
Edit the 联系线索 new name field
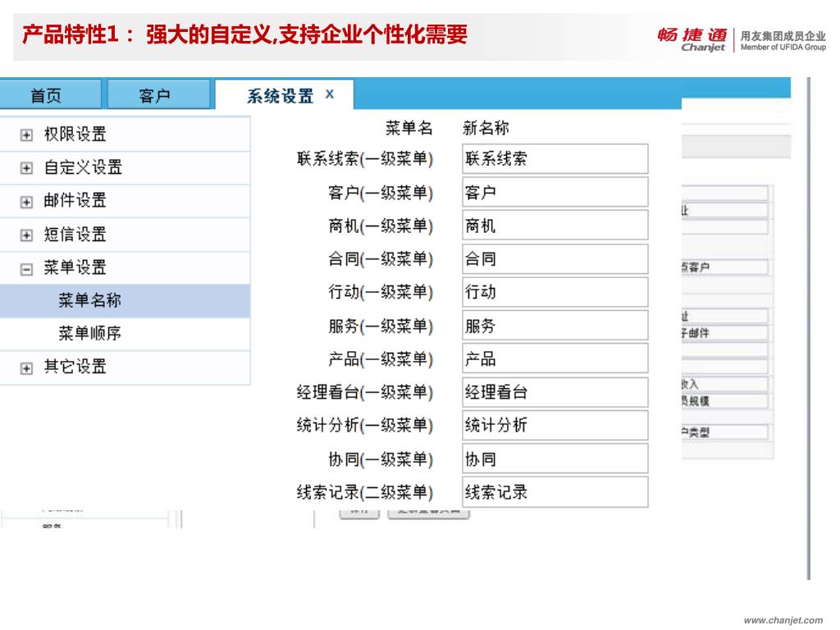[x=555, y=158]
